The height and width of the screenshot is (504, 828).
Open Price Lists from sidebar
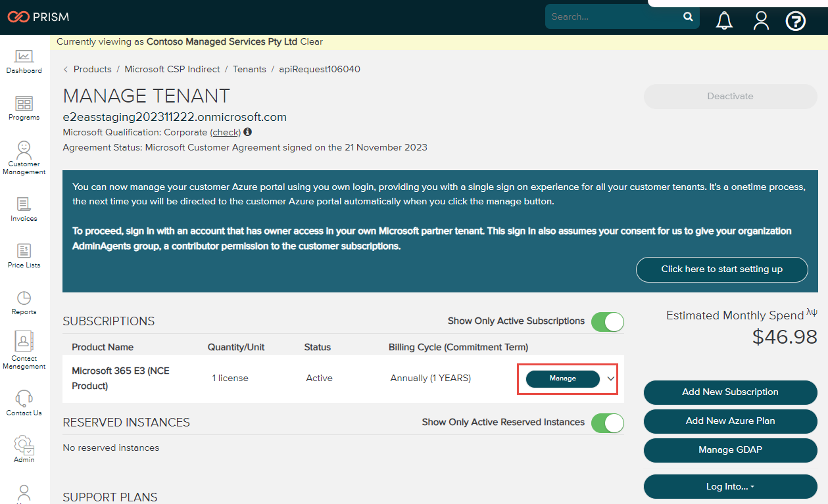[24, 256]
